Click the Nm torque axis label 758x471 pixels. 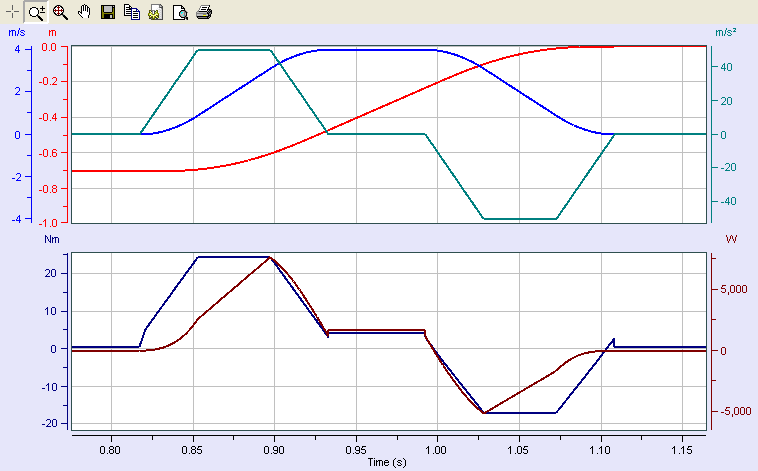click(x=52, y=240)
